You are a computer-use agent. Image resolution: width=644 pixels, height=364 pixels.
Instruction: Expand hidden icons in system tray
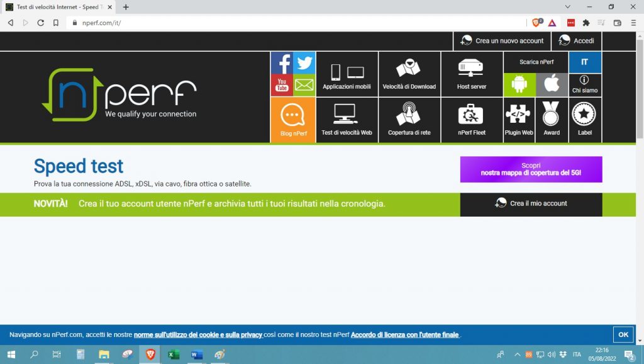click(518, 355)
